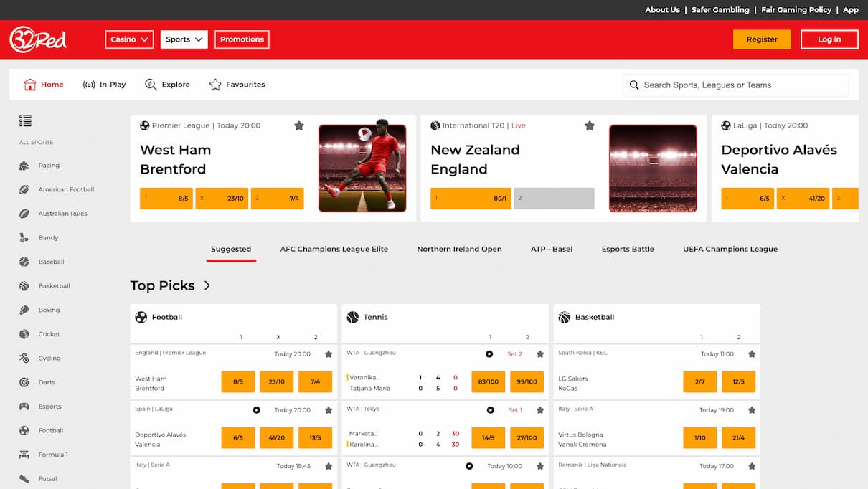Click the 32Red logo
Image resolution: width=868 pixels, height=489 pixels.
point(38,39)
